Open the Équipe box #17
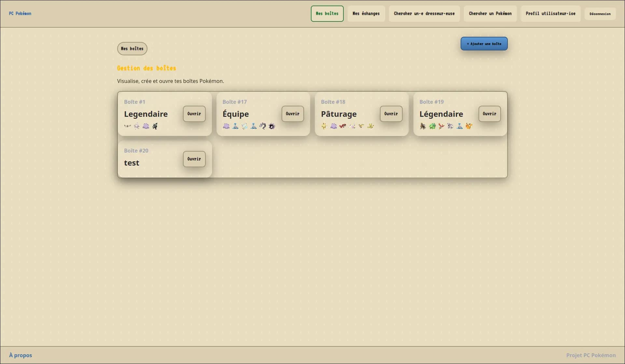625x364 pixels. [x=292, y=114]
